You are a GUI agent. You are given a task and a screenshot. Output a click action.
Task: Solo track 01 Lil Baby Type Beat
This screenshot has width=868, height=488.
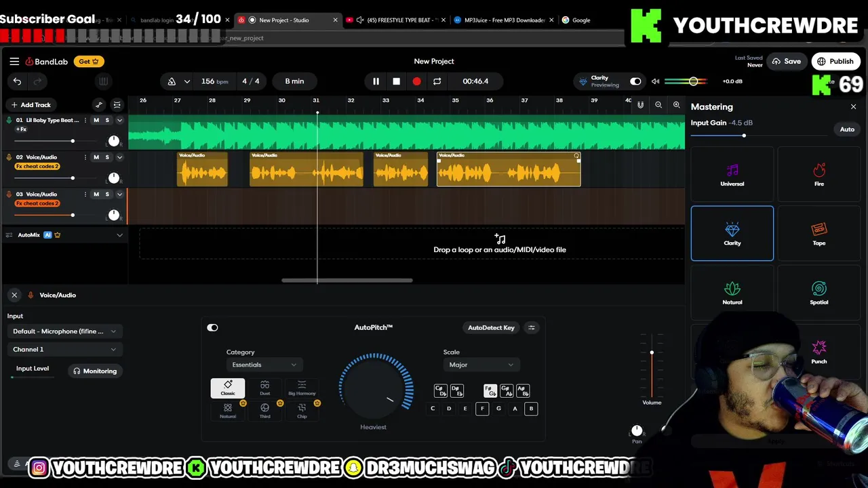point(107,121)
